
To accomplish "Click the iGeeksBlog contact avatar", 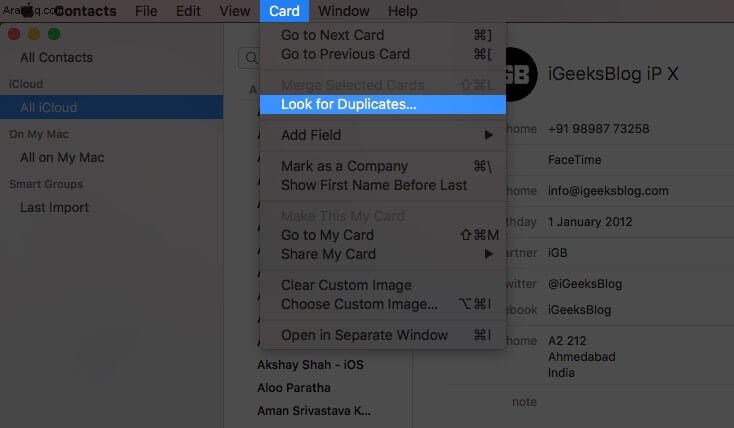I will click(x=520, y=74).
